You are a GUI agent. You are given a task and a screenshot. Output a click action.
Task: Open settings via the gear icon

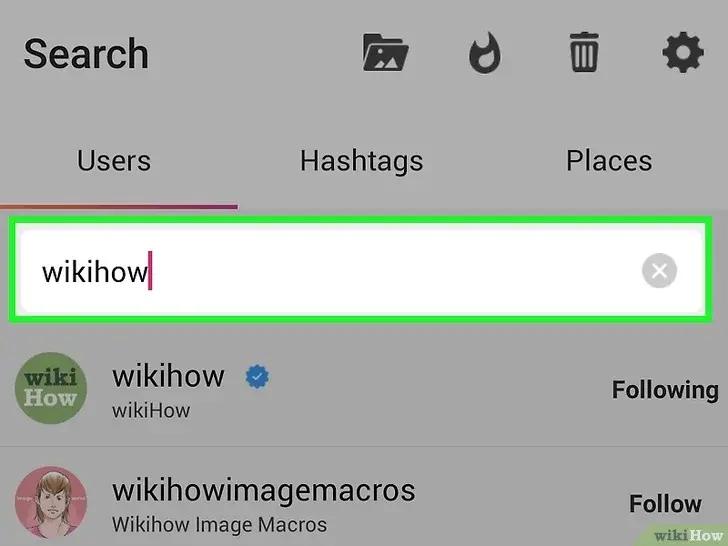(x=683, y=52)
